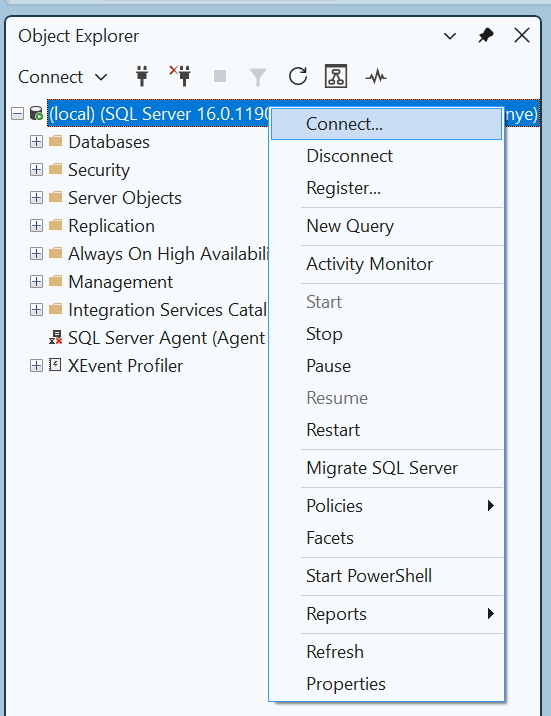Close the Object Explorer panel
The image size is (551, 716).
pos(522,35)
